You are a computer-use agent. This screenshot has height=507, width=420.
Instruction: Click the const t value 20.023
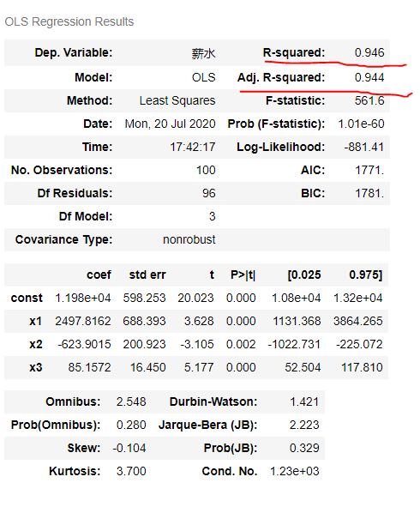tap(195, 298)
